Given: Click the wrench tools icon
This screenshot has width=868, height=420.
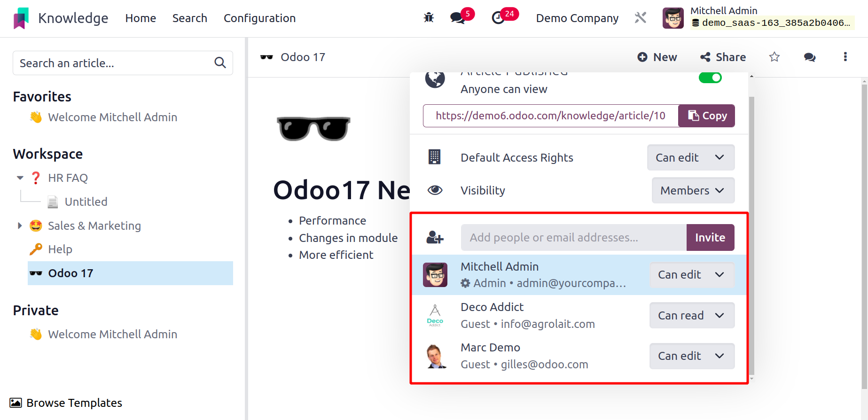Looking at the screenshot, I should [x=641, y=18].
